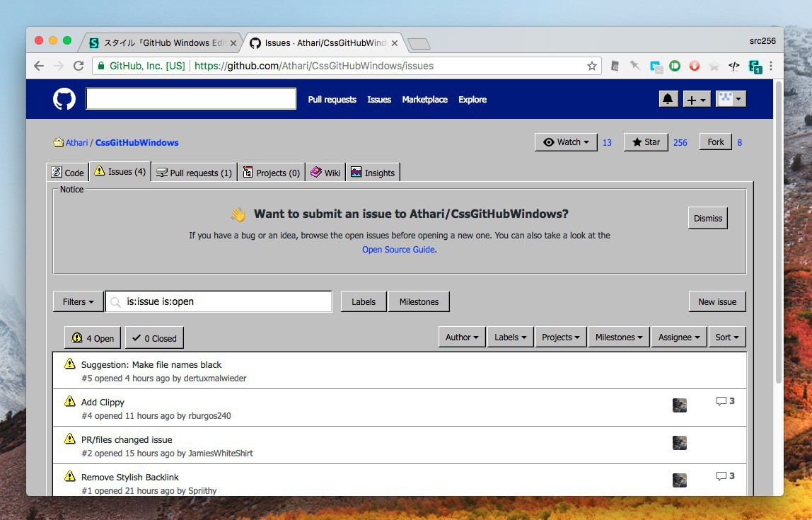This screenshot has width=812, height=520.
Task: Open the watchers count 13
Action: click(x=607, y=142)
